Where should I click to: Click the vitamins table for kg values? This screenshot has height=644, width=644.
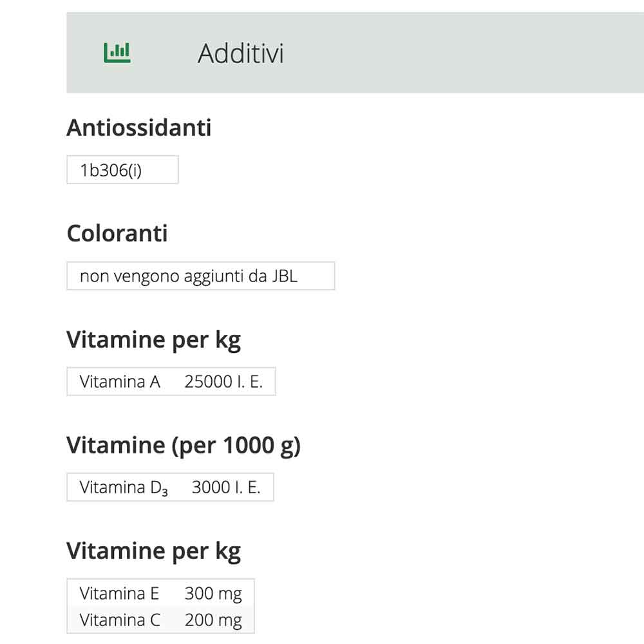pyautogui.click(x=160, y=606)
